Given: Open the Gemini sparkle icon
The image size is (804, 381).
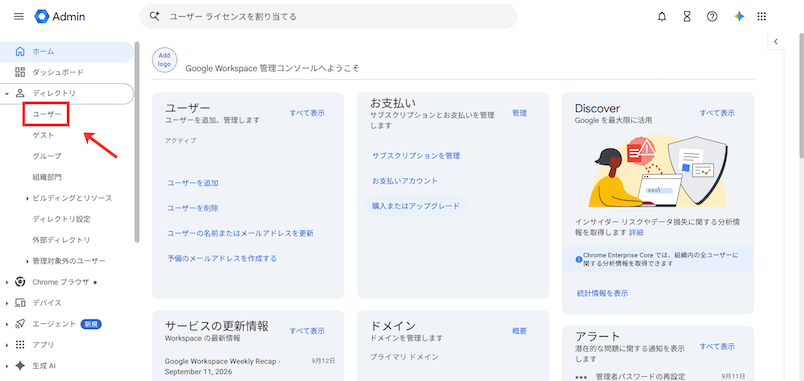Looking at the screenshot, I should [x=739, y=16].
